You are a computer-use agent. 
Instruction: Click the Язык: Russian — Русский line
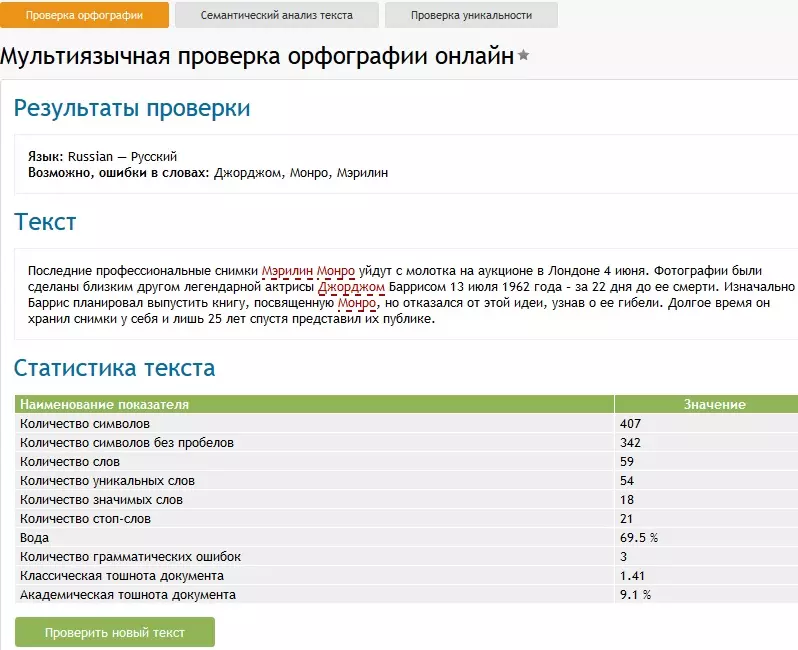102,156
